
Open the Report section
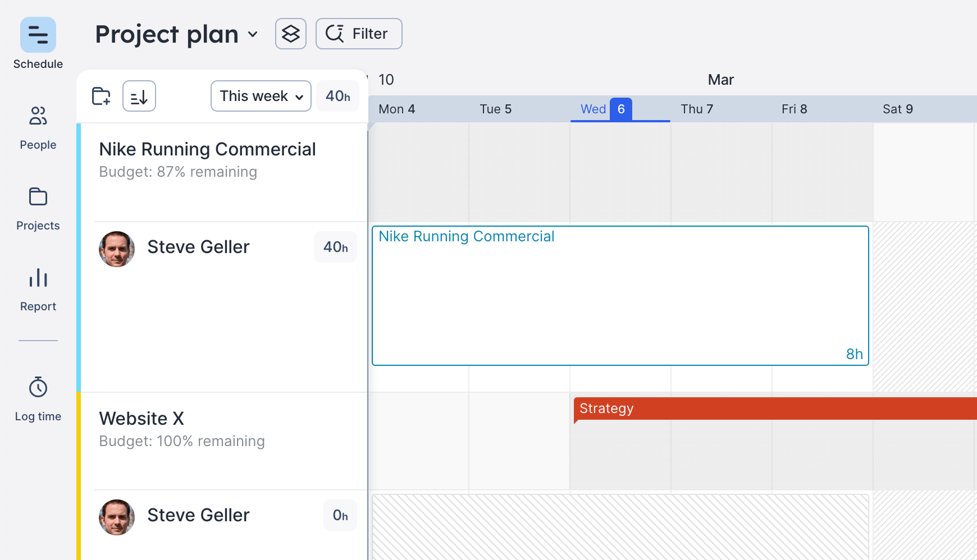click(x=38, y=290)
